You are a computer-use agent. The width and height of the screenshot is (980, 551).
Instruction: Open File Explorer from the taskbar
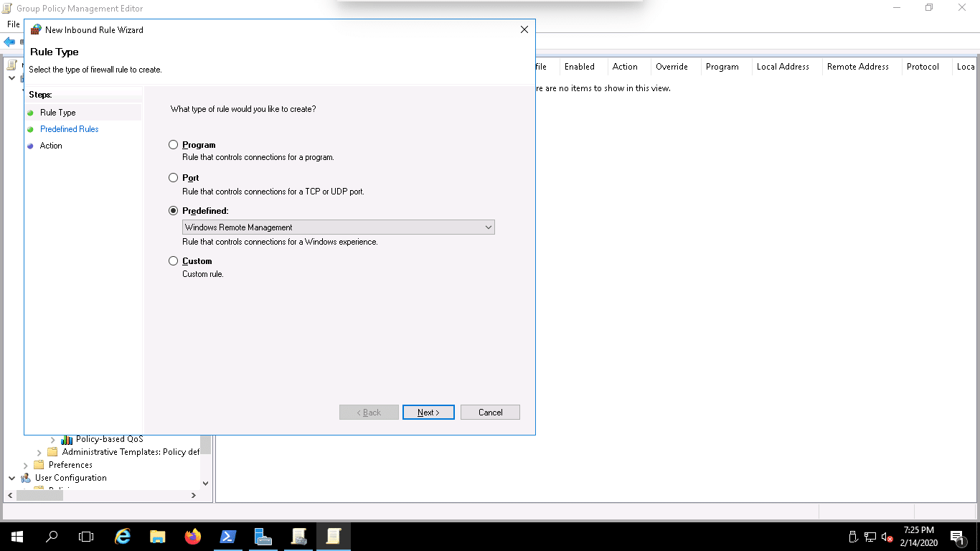tap(158, 537)
